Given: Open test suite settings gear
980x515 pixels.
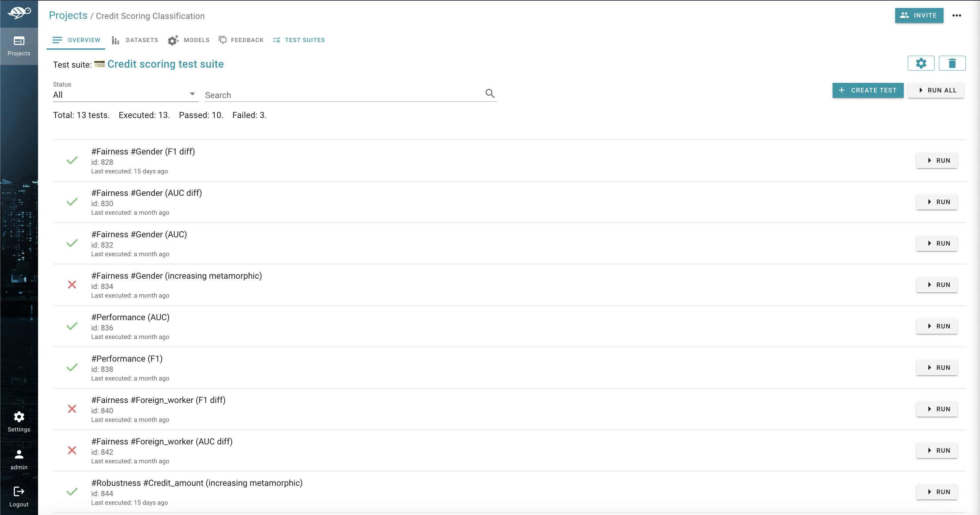Looking at the screenshot, I should tap(921, 63).
